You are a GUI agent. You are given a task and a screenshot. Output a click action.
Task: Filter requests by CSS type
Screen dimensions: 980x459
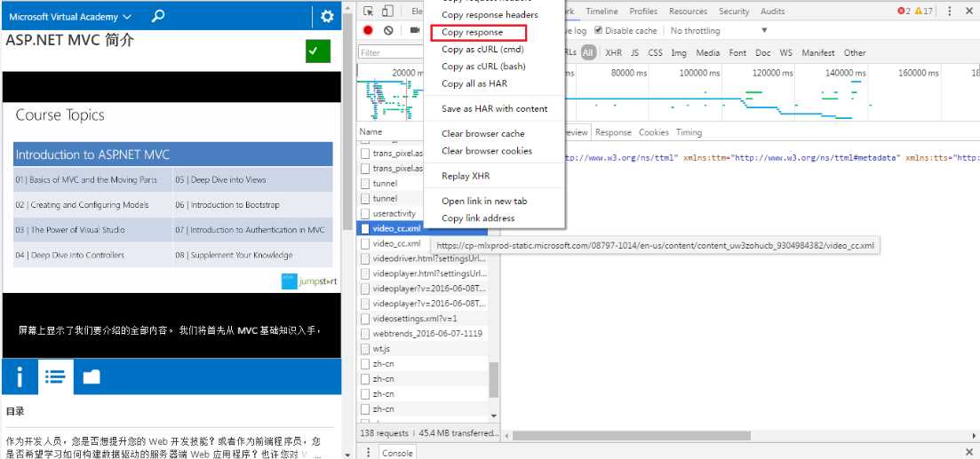point(655,53)
